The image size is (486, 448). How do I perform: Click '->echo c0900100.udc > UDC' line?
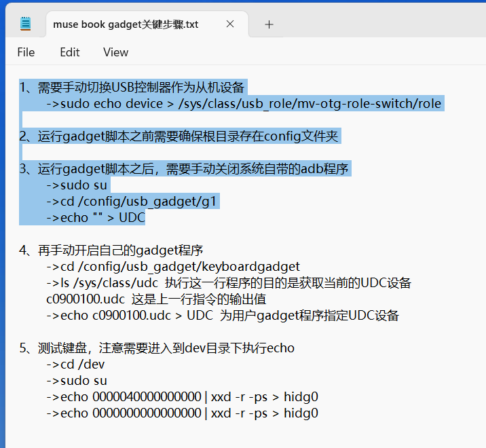[x=223, y=316]
